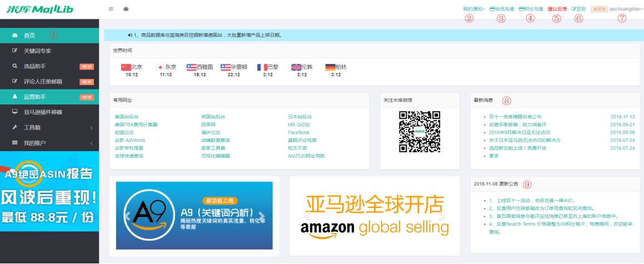The width and height of the screenshot is (644, 264).
Task: Open the 全球快递查询 link
Action: click(x=129, y=156)
